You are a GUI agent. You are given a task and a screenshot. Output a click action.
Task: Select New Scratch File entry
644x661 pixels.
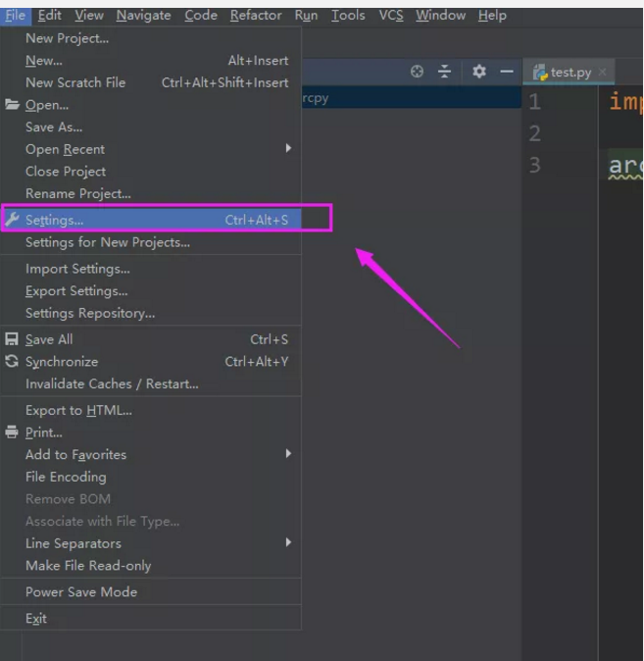pos(151,82)
